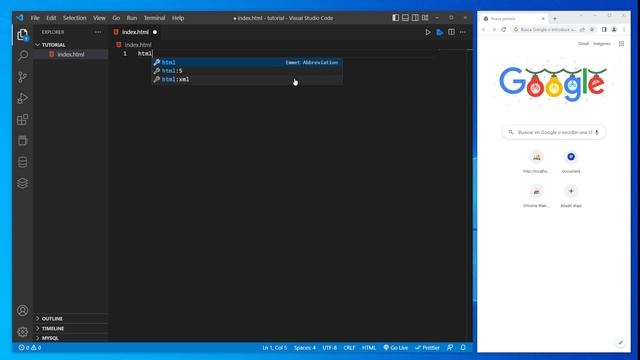
Task: Open the Edit menu
Action: pyautogui.click(x=51, y=18)
